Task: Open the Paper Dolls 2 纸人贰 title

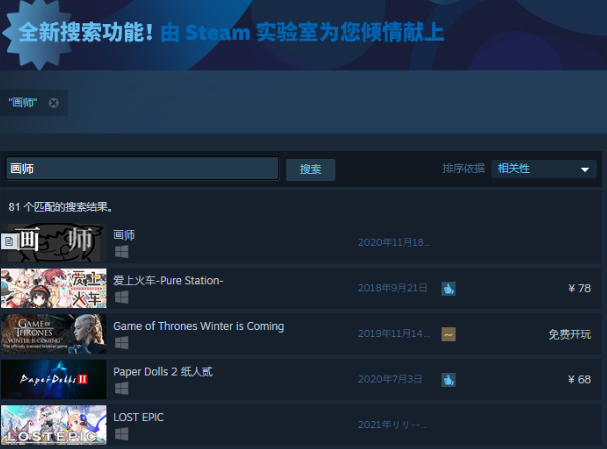Action: coord(163,372)
